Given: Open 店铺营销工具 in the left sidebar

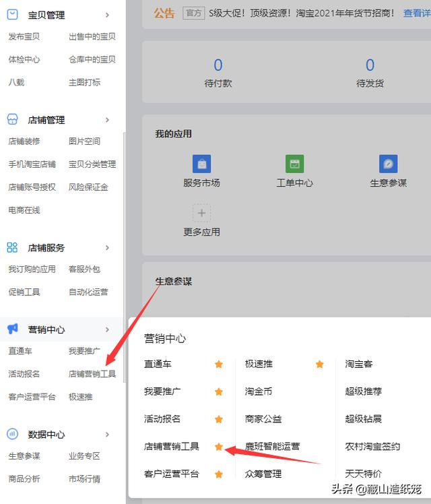Looking at the screenshot, I should (92, 374).
